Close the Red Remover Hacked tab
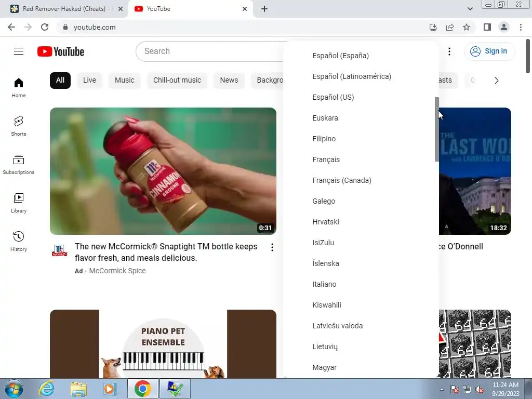 point(121,9)
